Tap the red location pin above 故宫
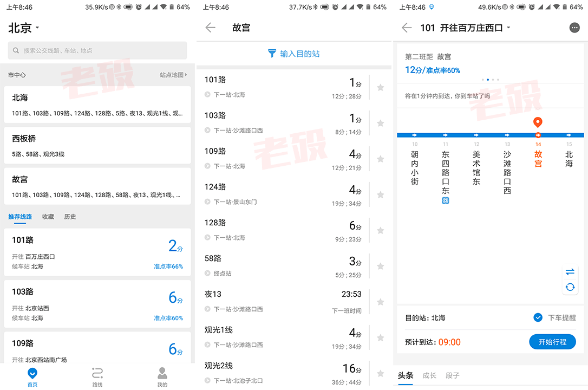 click(537, 122)
